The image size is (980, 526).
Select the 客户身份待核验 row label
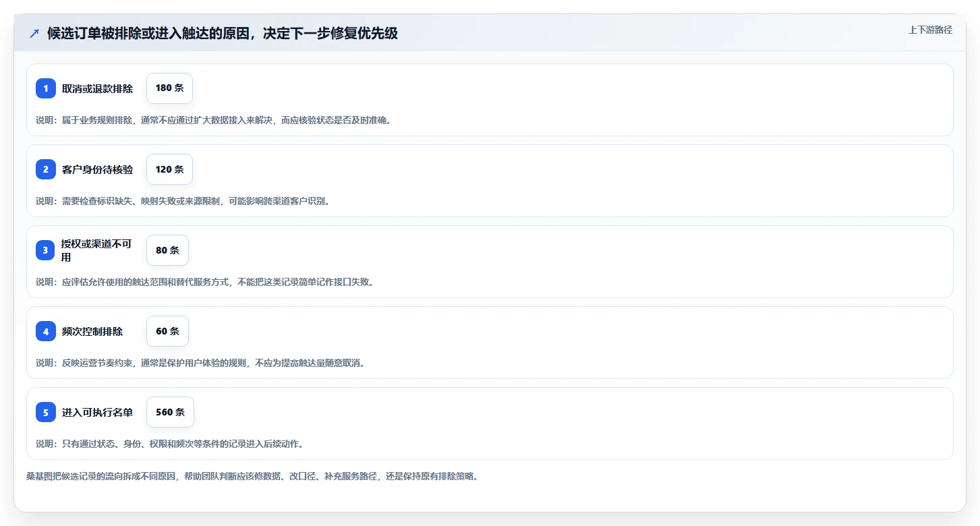[97, 169]
